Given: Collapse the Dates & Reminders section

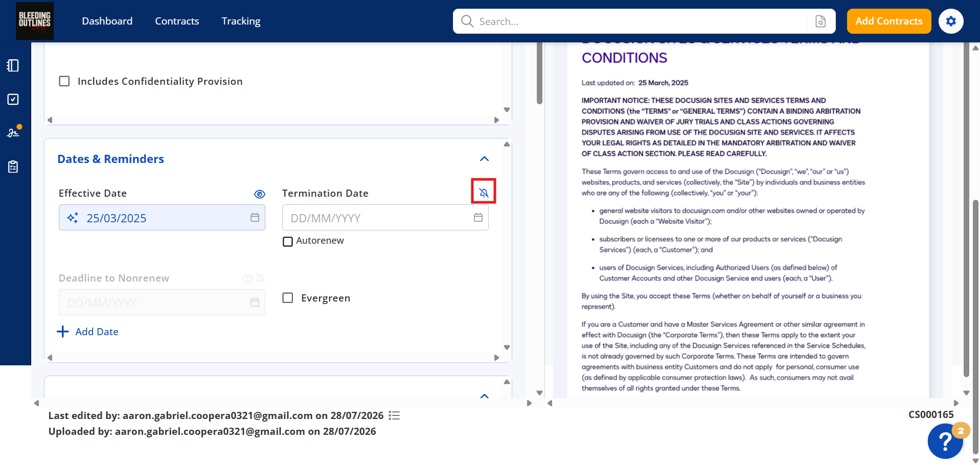Looking at the screenshot, I should 485,159.
